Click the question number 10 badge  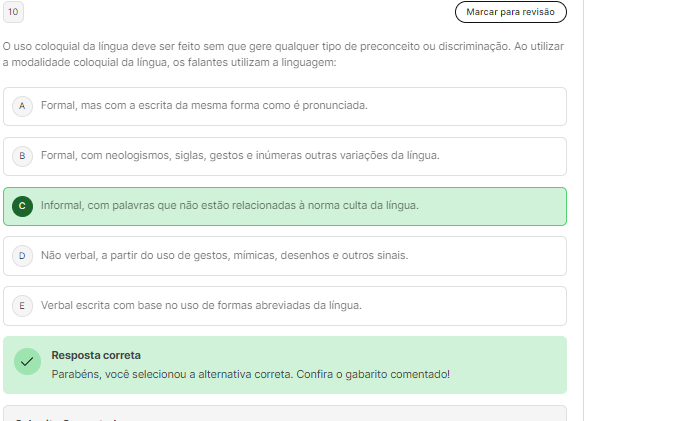13,12
